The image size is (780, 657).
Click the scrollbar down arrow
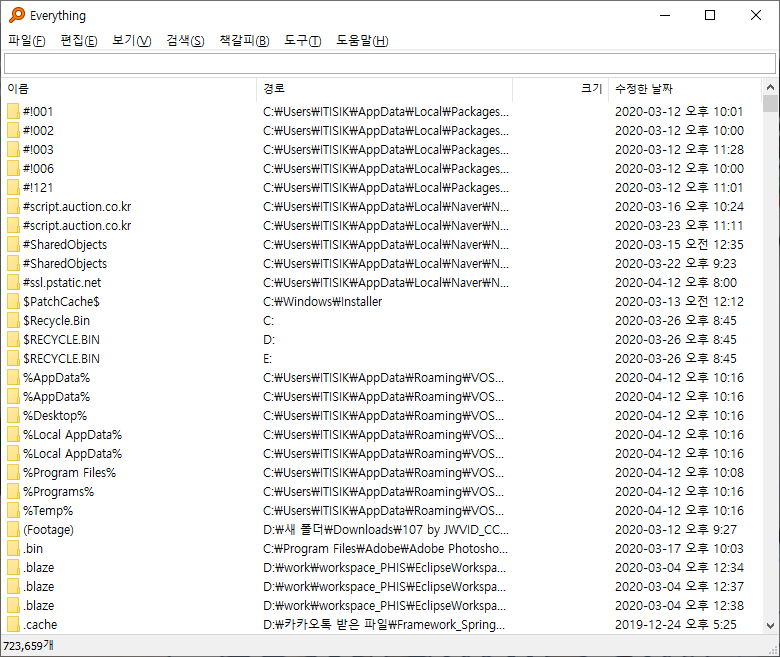pyautogui.click(x=770, y=626)
